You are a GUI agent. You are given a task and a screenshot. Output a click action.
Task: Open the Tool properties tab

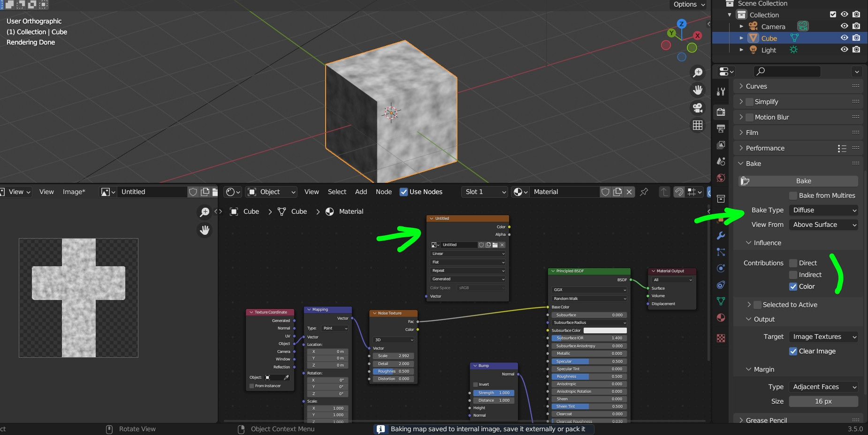[x=721, y=92]
